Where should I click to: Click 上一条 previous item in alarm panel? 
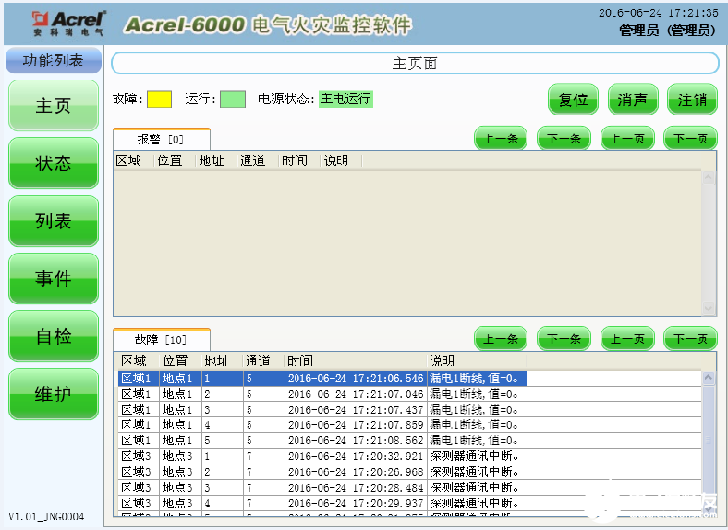pyautogui.click(x=500, y=139)
